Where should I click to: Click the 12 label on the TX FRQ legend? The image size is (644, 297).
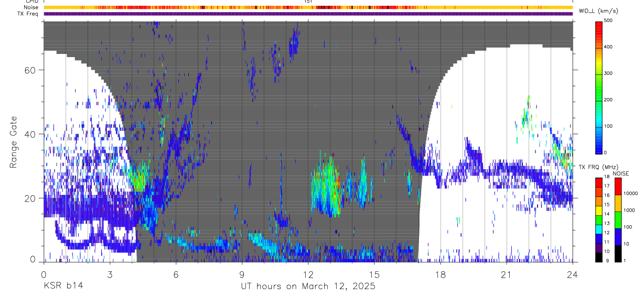pos(607,233)
